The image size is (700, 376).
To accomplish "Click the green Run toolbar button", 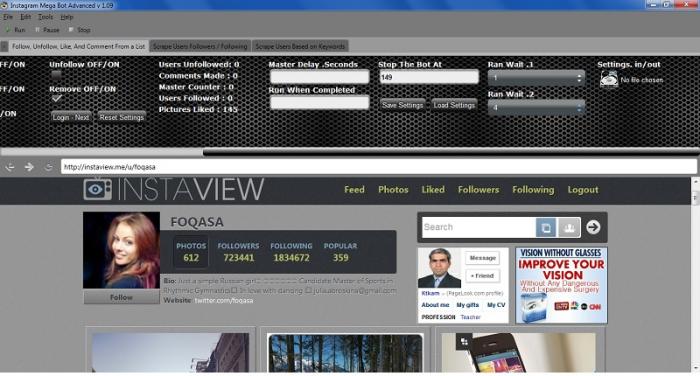I will tap(15, 30).
